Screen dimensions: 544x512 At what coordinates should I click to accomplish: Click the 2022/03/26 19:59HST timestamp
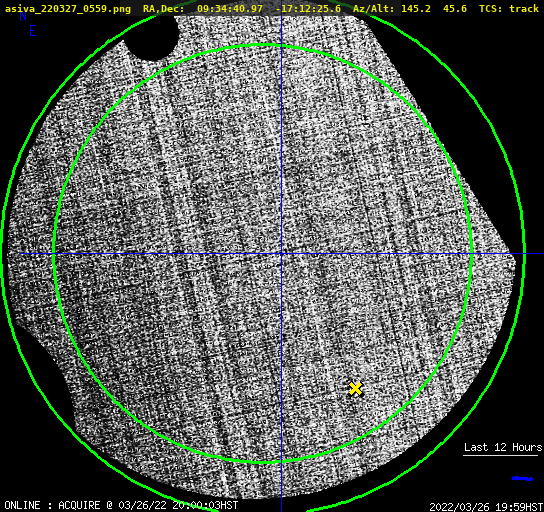[x=486, y=507]
